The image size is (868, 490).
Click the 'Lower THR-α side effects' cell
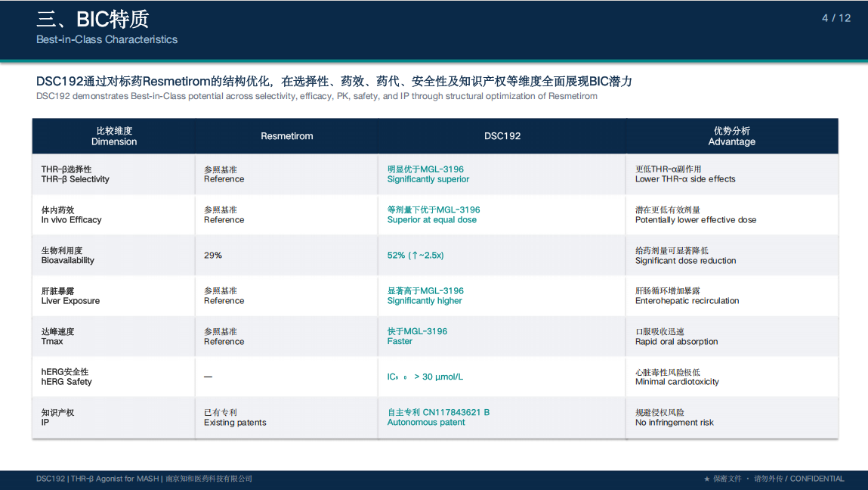coord(685,174)
